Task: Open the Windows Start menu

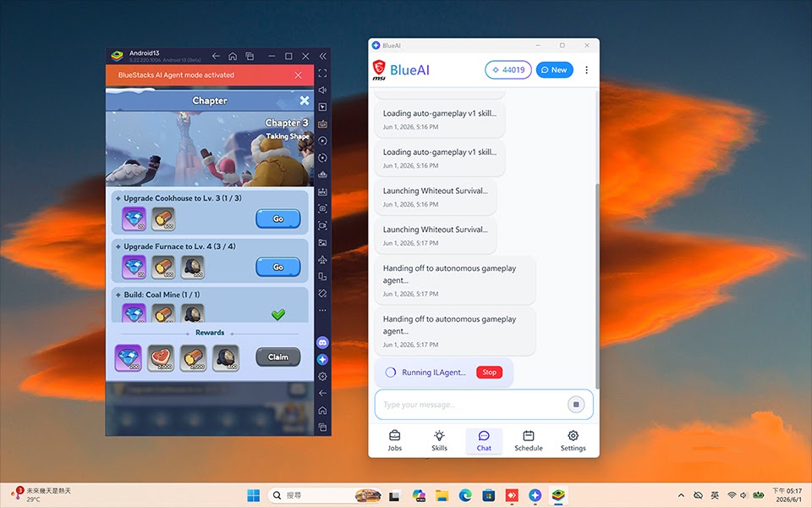Action: [x=254, y=495]
